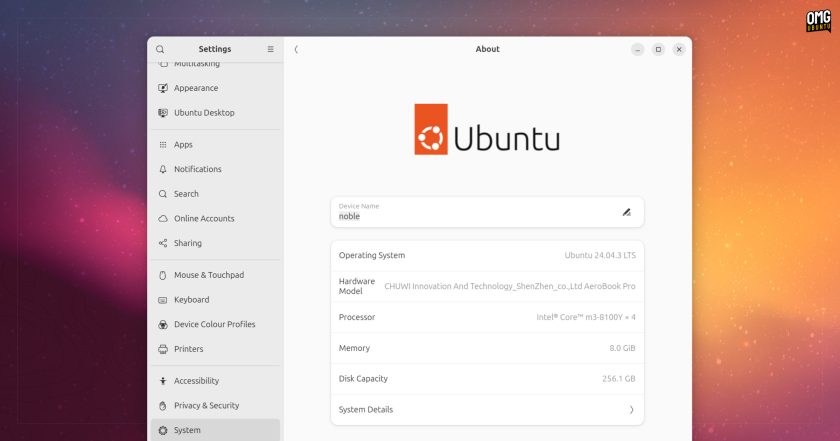The image size is (840, 441).
Task: Click the Ubuntu Desktop icon
Action: point(163,113)
